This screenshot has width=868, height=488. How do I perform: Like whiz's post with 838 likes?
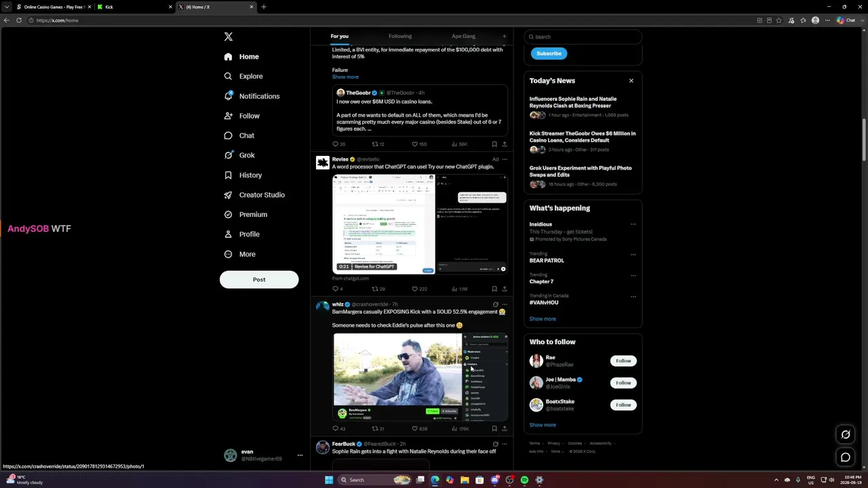(419, 428)
